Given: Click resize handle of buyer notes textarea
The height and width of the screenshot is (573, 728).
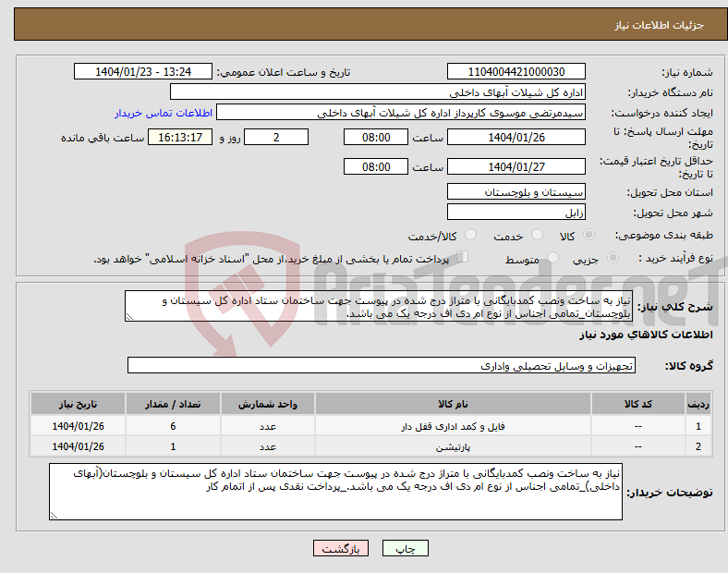Looking at the screenshot, I should (54, 516).
